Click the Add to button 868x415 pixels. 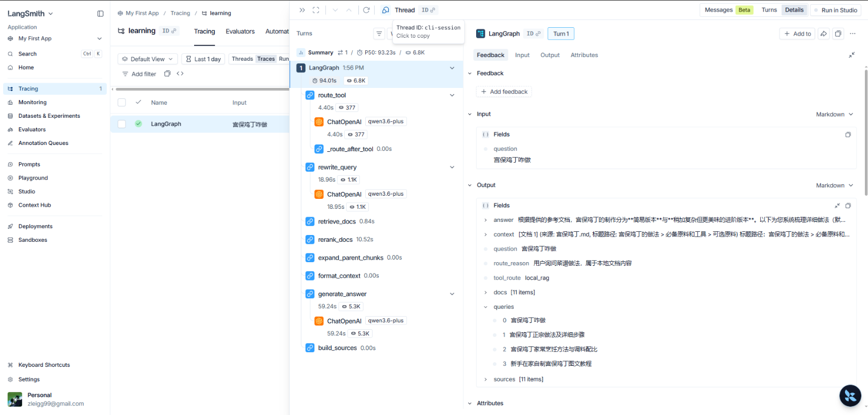(797, 33)
